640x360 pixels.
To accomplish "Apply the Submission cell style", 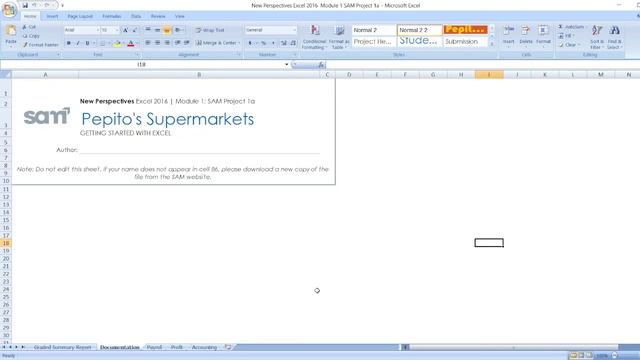I will point(465,42).
